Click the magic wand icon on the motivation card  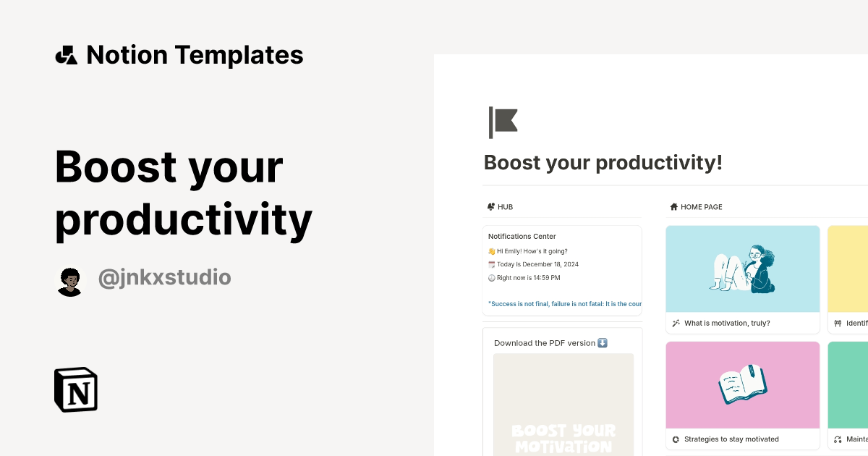click(x=676, y=323)
